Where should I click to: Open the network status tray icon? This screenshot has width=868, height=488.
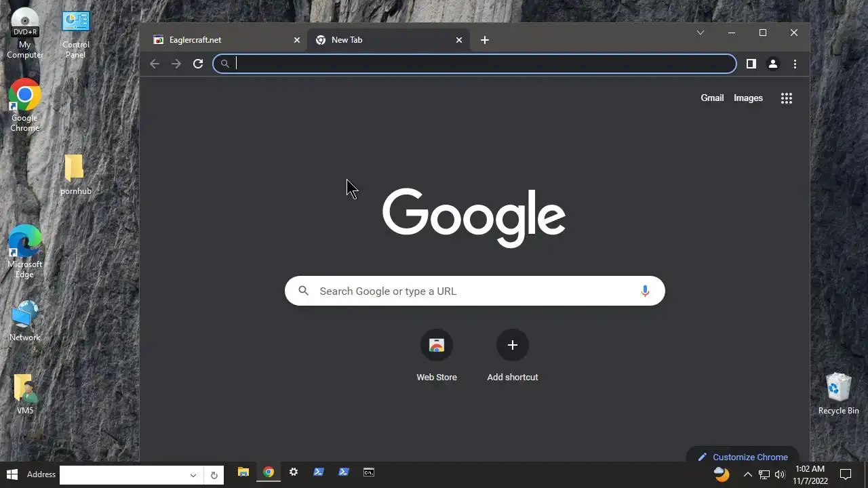[764, 474]
